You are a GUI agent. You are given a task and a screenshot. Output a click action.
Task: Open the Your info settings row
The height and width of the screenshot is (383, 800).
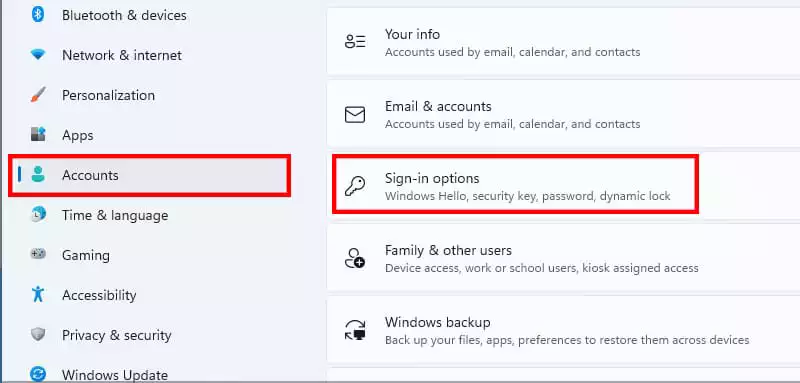563,42
